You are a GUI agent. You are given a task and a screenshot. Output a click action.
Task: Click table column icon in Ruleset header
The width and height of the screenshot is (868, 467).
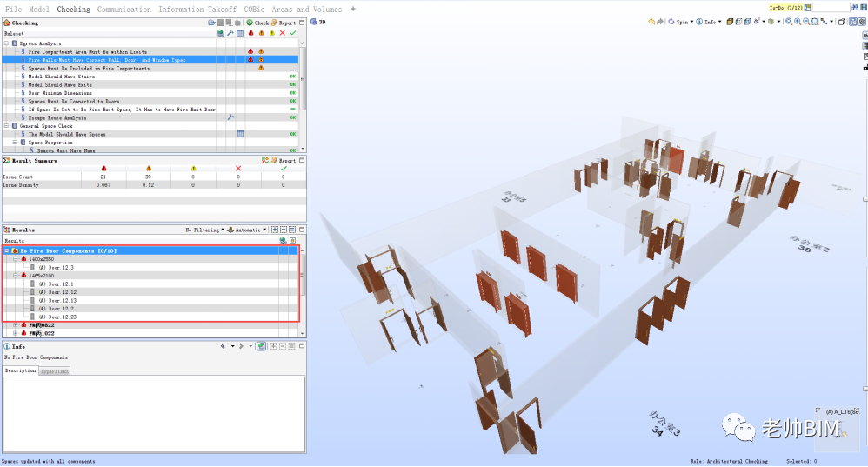pos(240,33)
